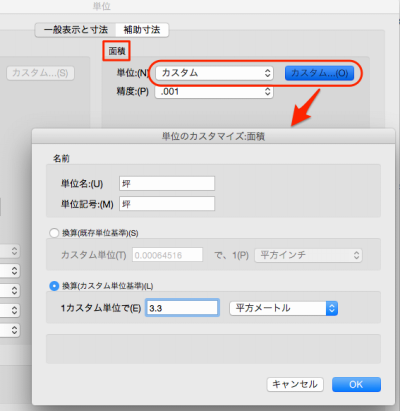
Task: Click the 単位記号 text field
Action: click(x=167, y=204)
